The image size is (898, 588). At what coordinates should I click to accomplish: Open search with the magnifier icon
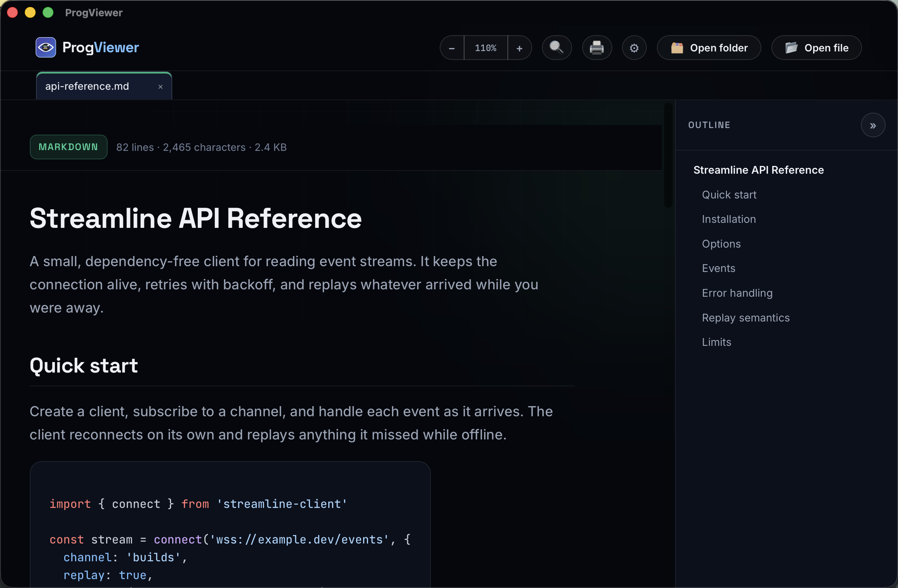coord(557,48)
